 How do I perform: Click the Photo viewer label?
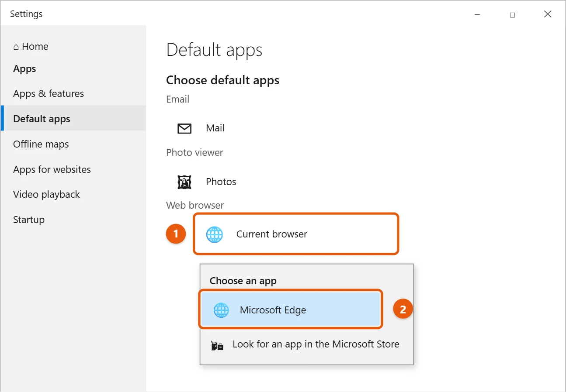[x=194, y=152]
